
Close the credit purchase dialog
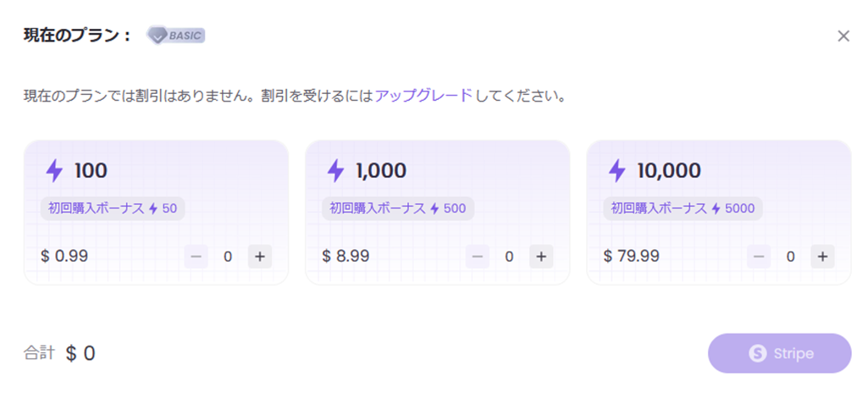(843, 36)
